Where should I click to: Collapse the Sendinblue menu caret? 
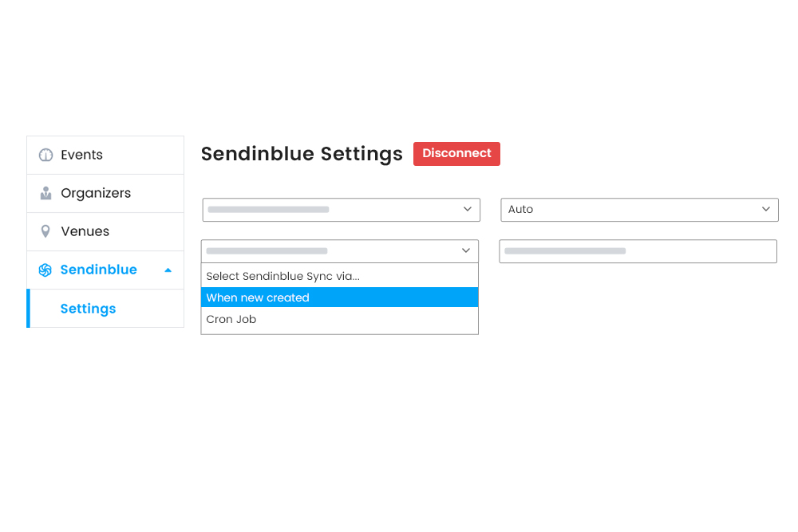coord(168,270)
